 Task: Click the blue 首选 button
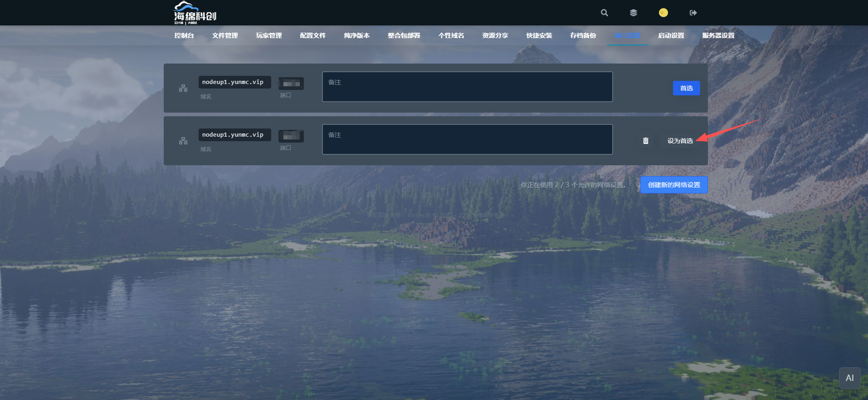pos(686,88)
